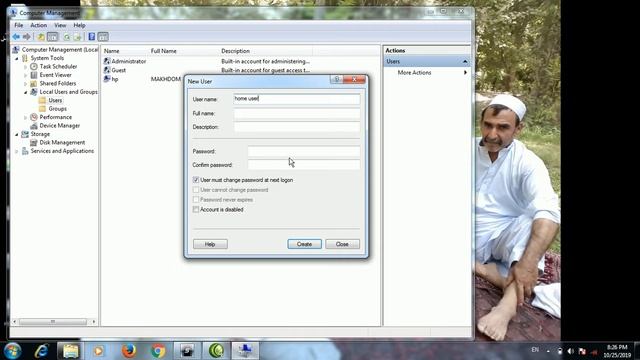Click the Help button in New User dialog
Image resolution: width=640 pixels, height=360 pixels.
[210, 244]
